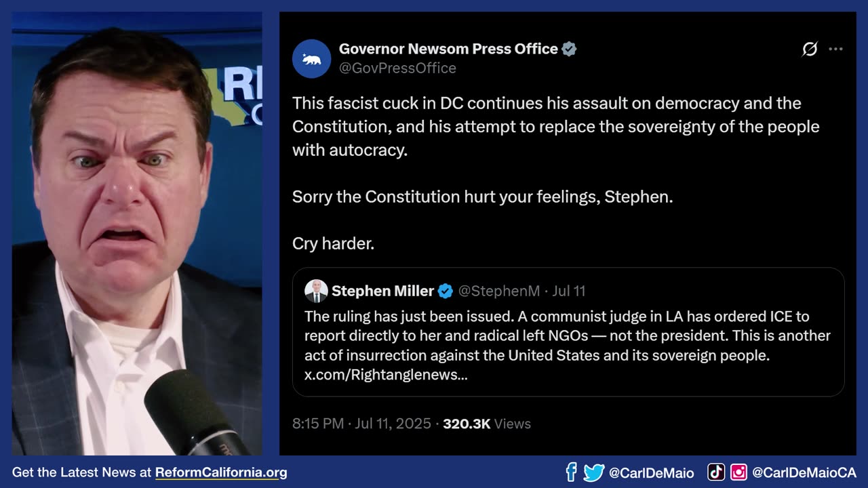This screenshot has height=488, width=868.
Task: Open the ReformCalifornia.org link
Action: (221, 472)
